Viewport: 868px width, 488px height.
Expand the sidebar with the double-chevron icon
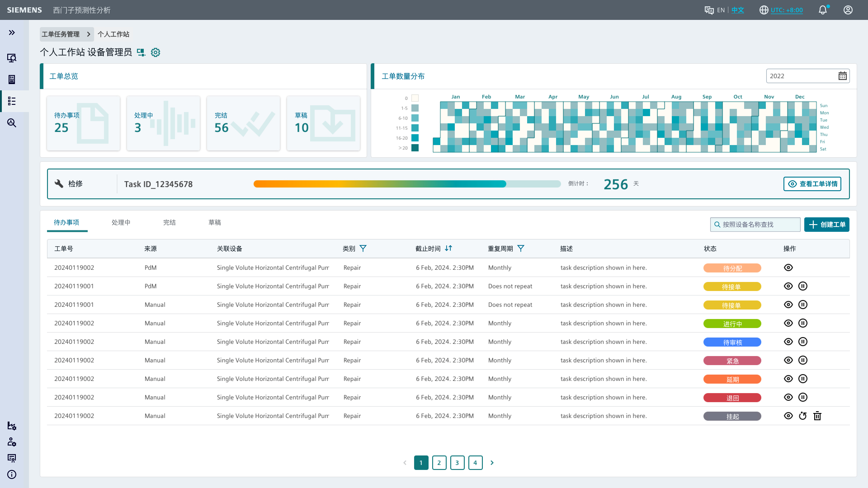point(12,33)
